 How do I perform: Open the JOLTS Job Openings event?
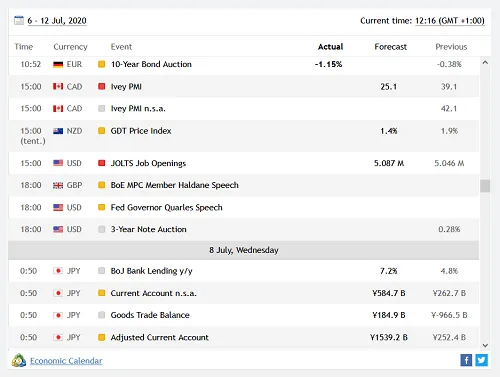click(x=148, y=163)
